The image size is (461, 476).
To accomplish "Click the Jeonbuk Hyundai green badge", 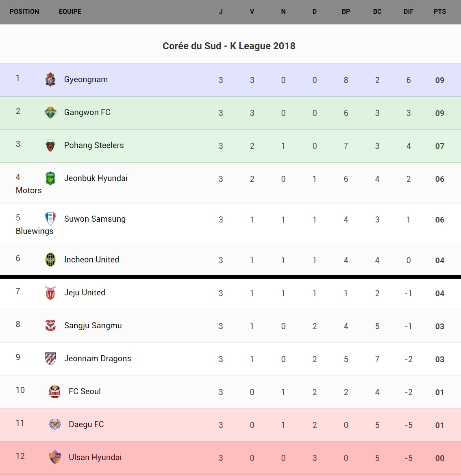I will click(x=50, y=178).
